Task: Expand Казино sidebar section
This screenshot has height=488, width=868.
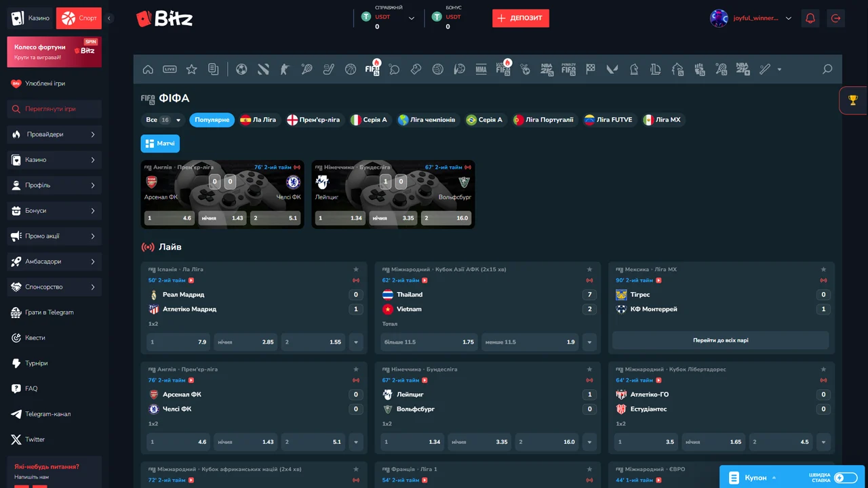Action: point(54,160)
